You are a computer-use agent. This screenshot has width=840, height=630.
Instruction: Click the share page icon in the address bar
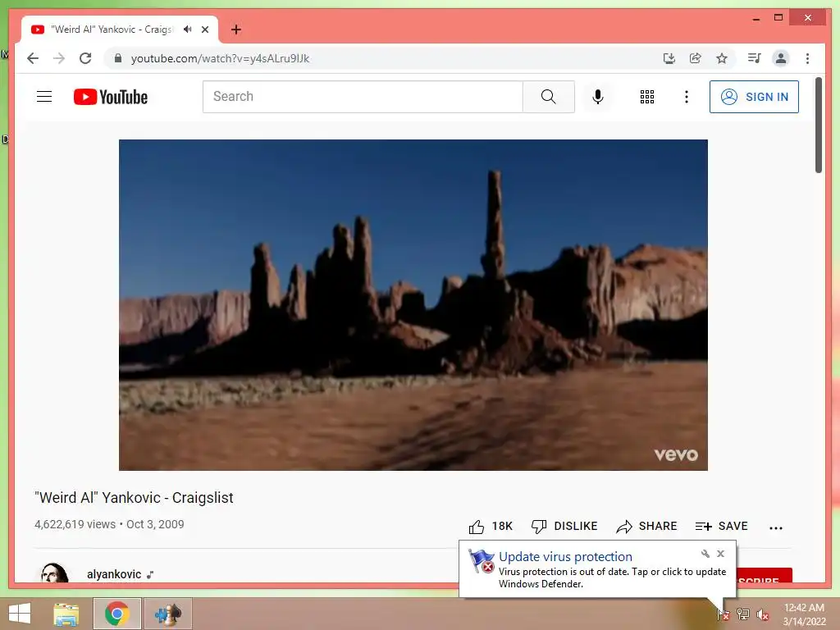[x=696, y=58]
